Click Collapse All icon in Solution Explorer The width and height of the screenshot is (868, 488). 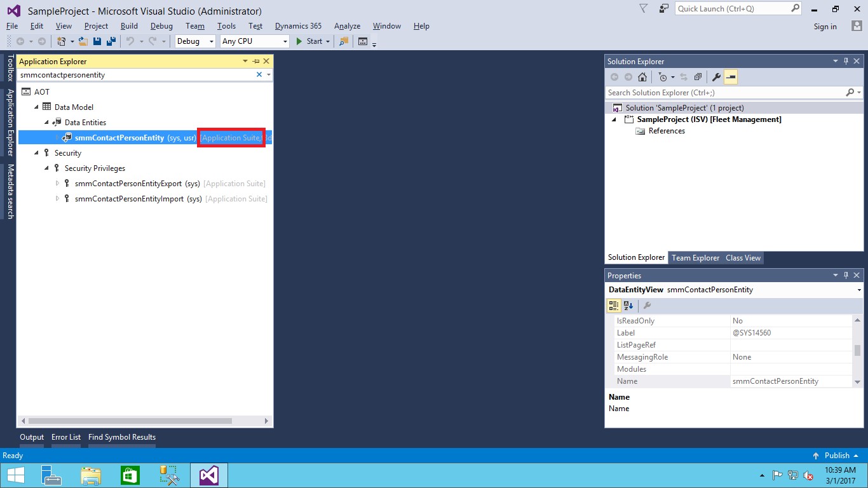[698, 77]
